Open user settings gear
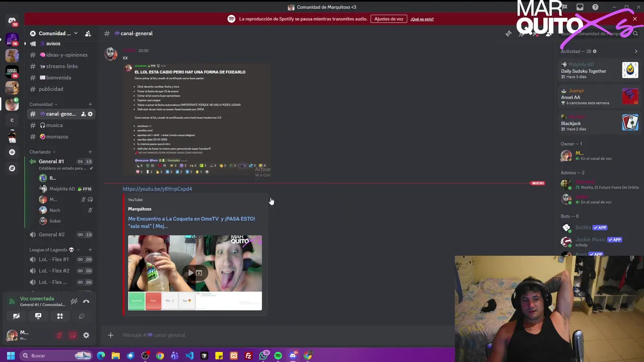 pos(86,335)
